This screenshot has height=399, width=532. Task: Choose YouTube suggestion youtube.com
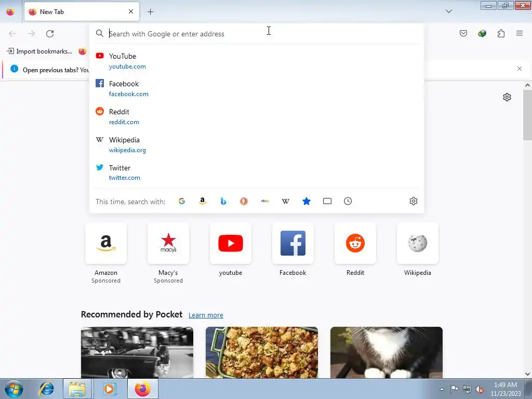coord(257,61)
